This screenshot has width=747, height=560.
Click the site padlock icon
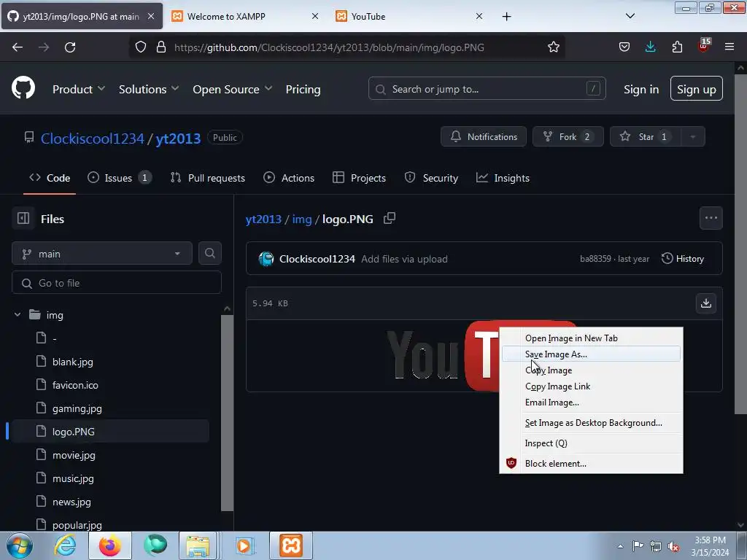(x=161, y=47)
